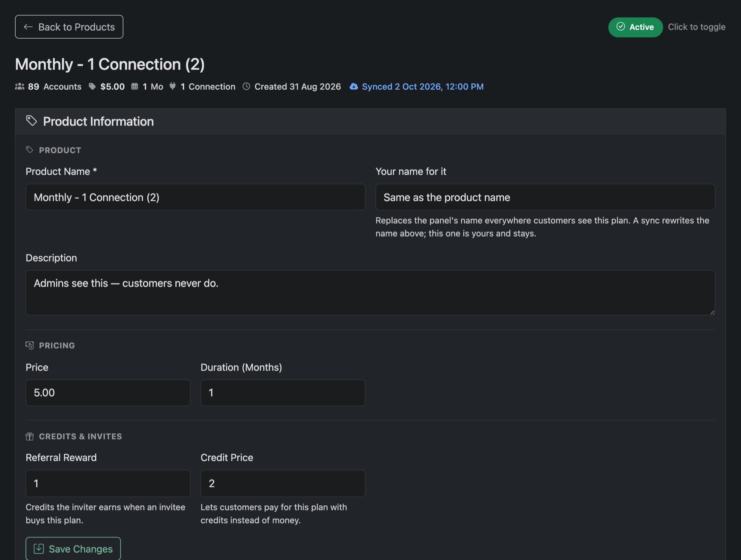Click the 'Click to toggle' hint text
This screenshot has height=560, width=741.
click(697, 27)
